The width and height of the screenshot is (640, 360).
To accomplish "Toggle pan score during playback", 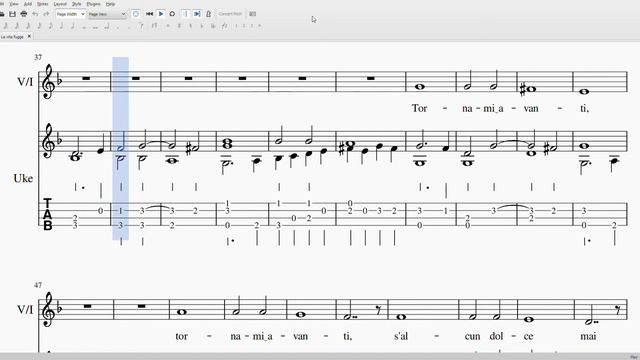I will (197, 14).
